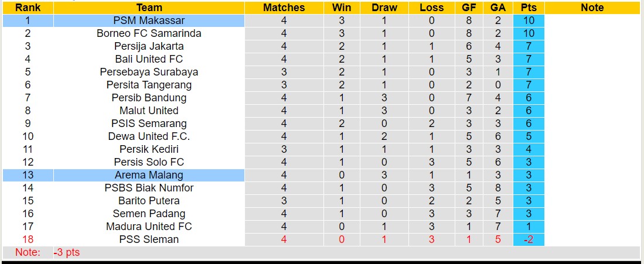Open the Persib Bandung team link
The width and height of the screenshot is (644, 264).
click(149, 98)
